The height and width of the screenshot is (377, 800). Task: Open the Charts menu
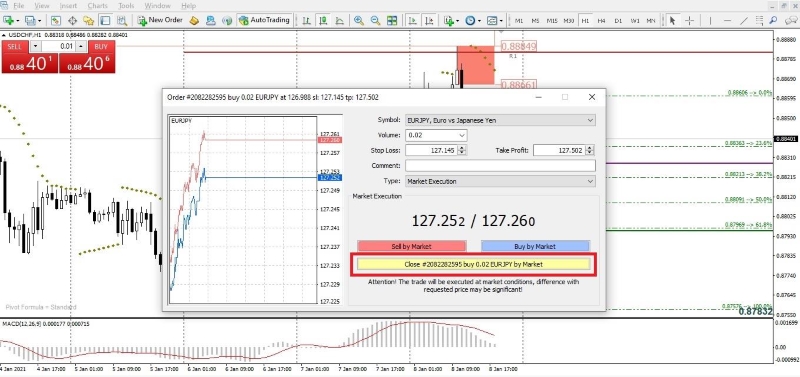click(x=97, y=6)
